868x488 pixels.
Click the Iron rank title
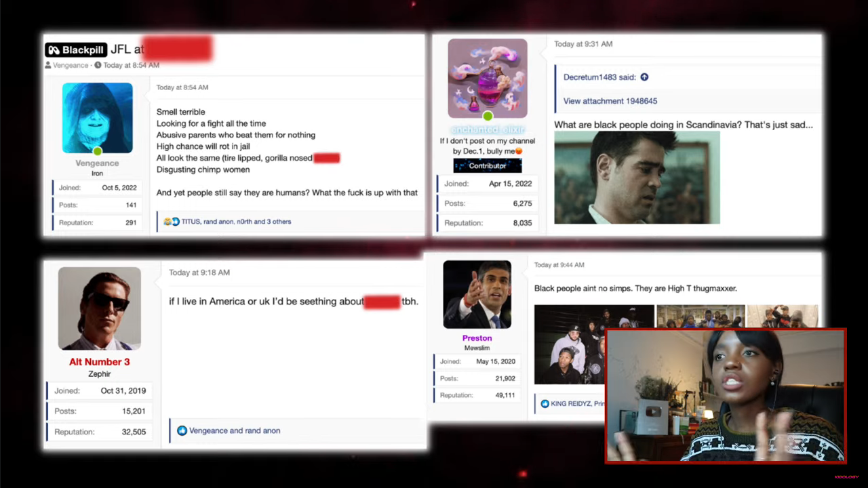click(97, 174)
